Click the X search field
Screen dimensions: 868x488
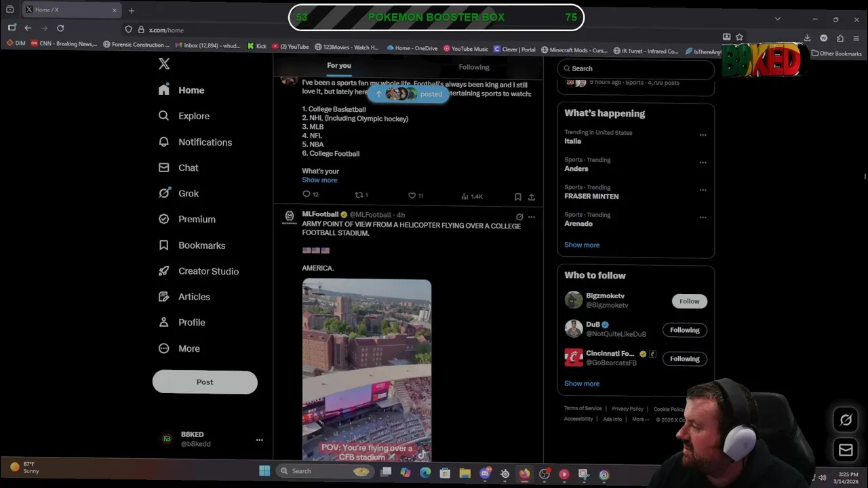[x=636, y=68]
